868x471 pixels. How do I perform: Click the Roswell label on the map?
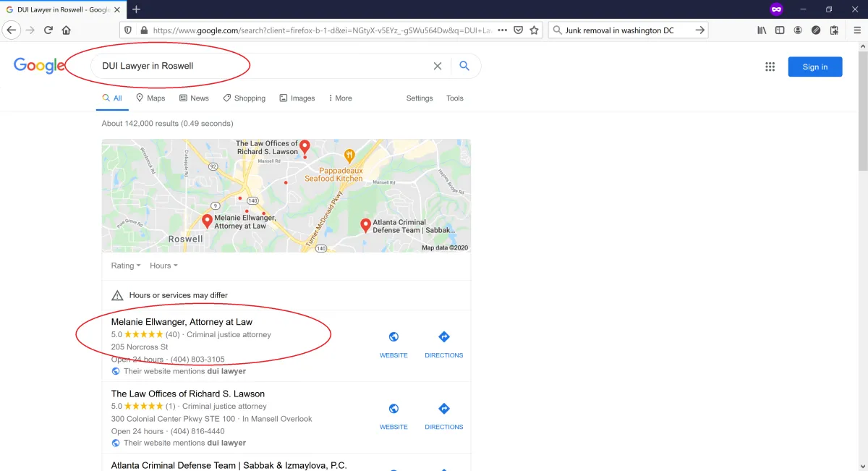[x=186, y=239]
